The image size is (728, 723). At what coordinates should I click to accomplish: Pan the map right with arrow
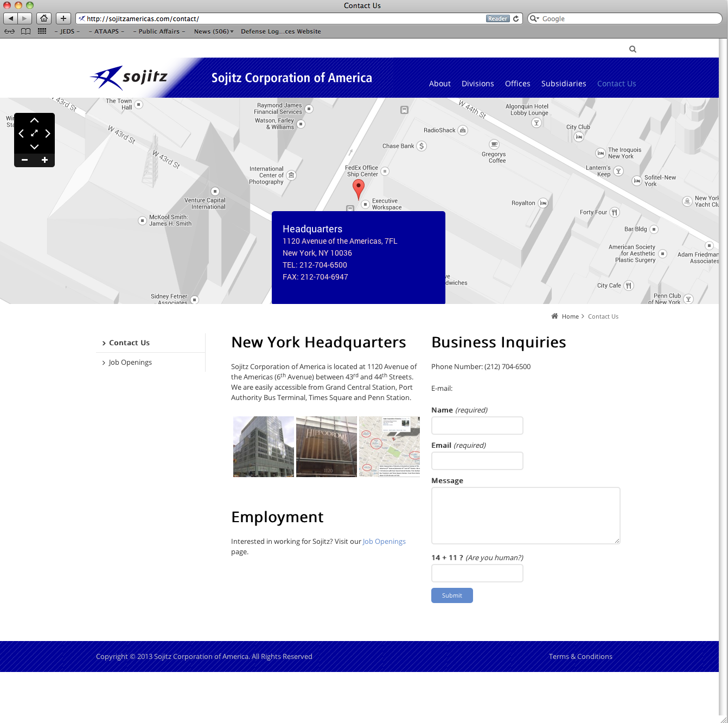[x=48, y=134]
